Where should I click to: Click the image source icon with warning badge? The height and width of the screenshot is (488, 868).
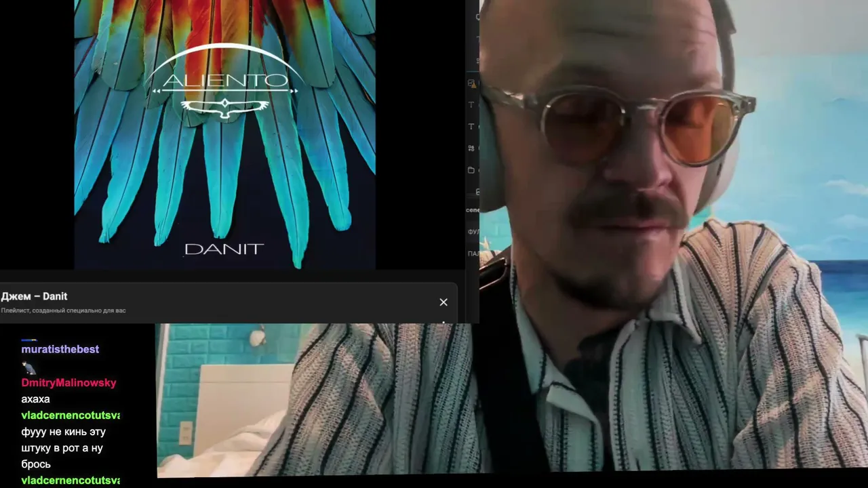click(472, 83)
